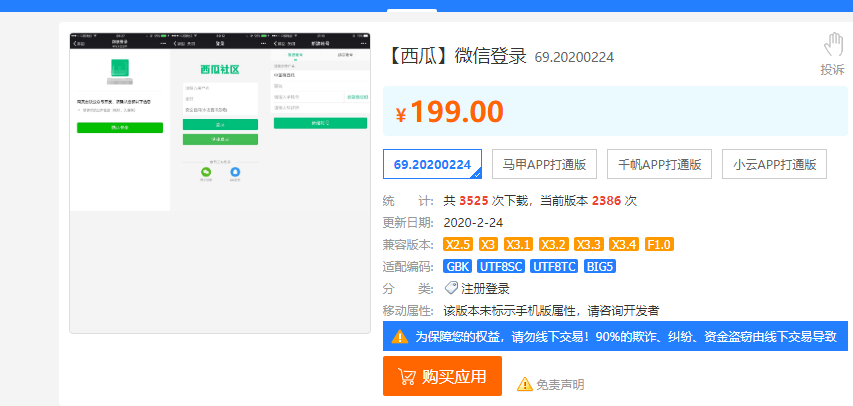853x406 pixels.
Task: Click the shopping cart icon in 购买应用
Action: pos(407,377)
